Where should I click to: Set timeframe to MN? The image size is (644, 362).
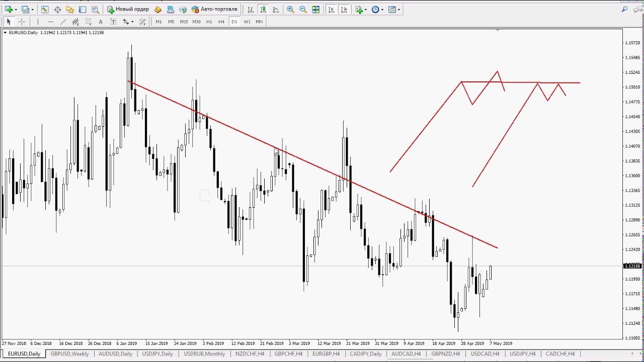259,22
